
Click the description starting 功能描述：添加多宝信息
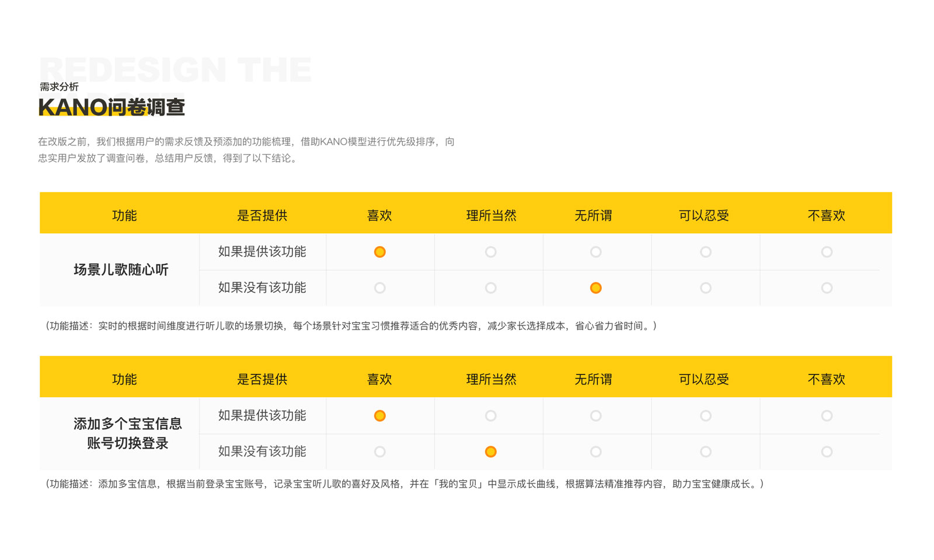click(x=405, y=484)
